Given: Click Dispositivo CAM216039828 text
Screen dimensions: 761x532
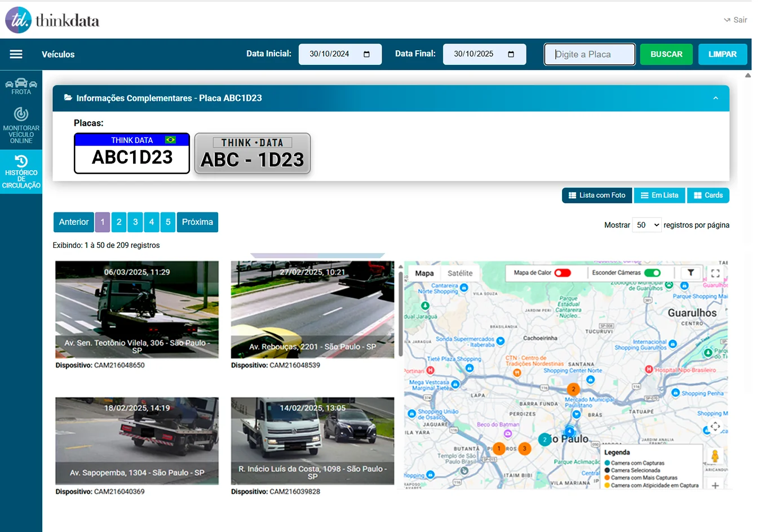Looking at the screenshot, I should (276, 491).
